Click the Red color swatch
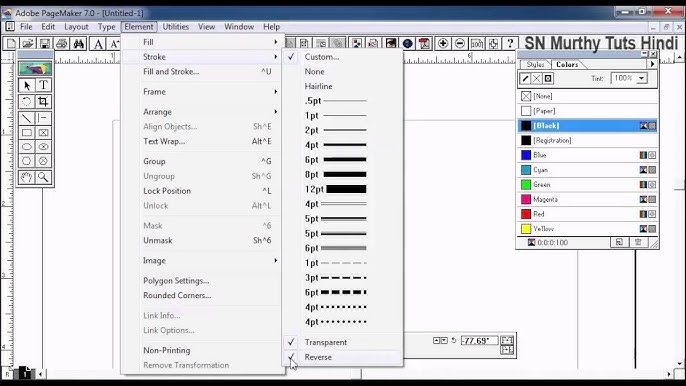Viewport: 686px width, 386px height. [x=526, y=214]
